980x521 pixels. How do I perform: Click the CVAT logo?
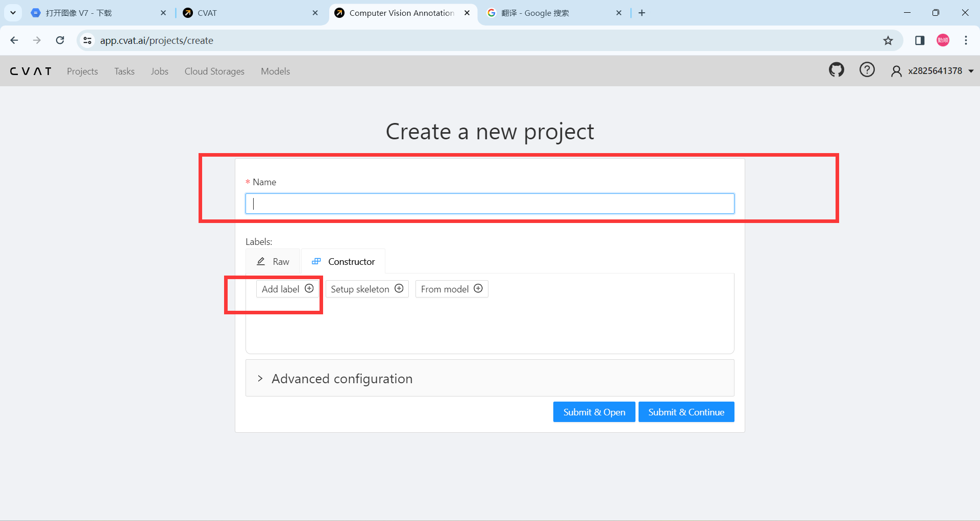31,71
